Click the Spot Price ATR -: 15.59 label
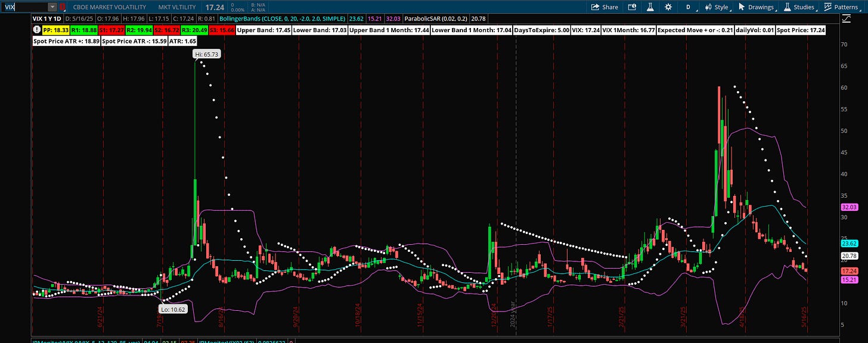 [x=133, y=42]
